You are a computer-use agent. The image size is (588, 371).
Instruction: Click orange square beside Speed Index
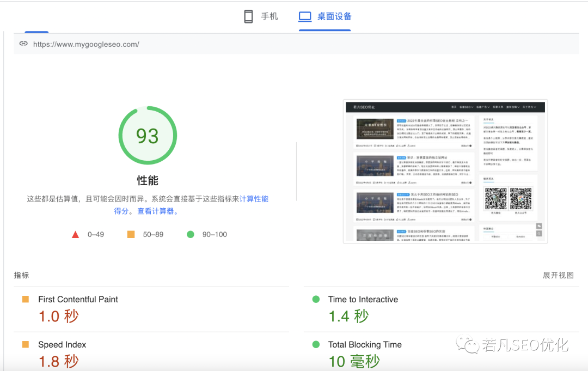coord(26,344)
